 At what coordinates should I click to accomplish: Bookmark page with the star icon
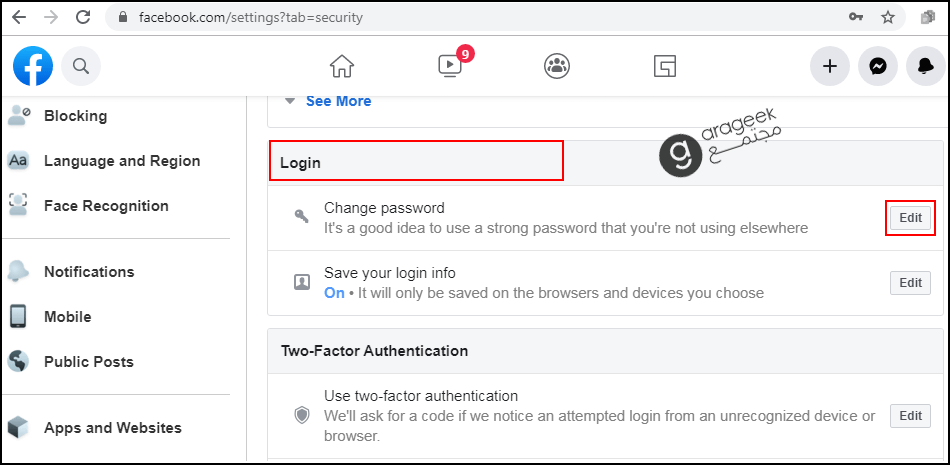point(888,18)
